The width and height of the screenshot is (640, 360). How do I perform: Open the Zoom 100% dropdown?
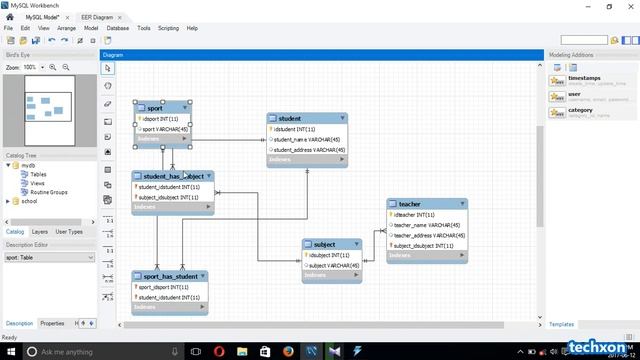[42, 67]
